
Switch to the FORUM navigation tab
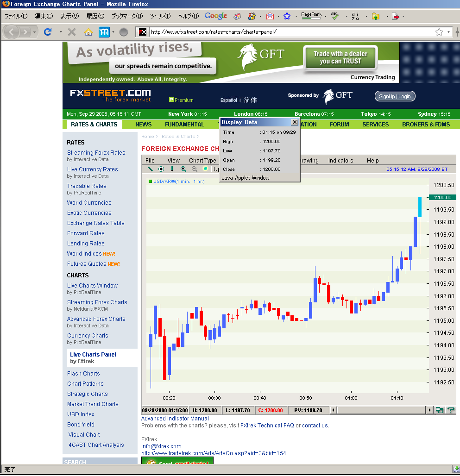pos(339,125)
